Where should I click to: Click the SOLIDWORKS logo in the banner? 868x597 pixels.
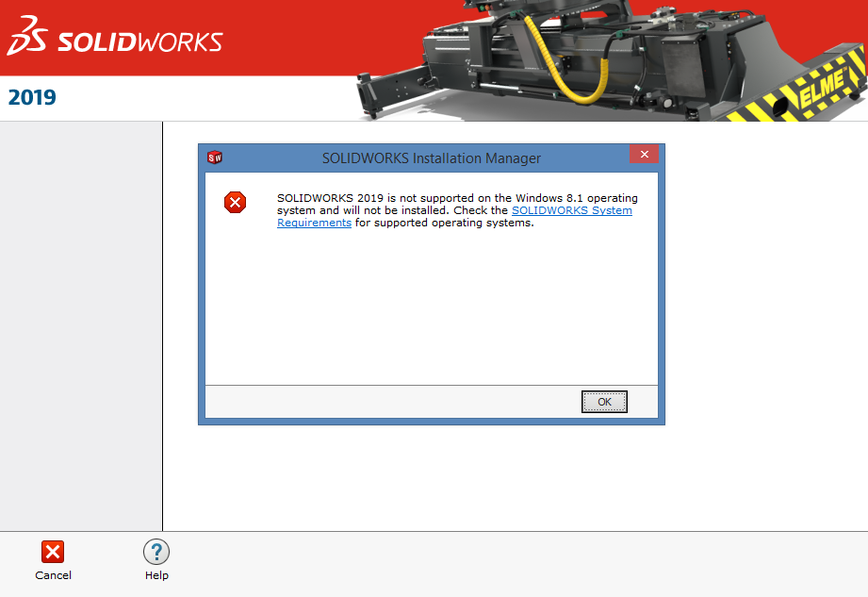coord(115,37)
